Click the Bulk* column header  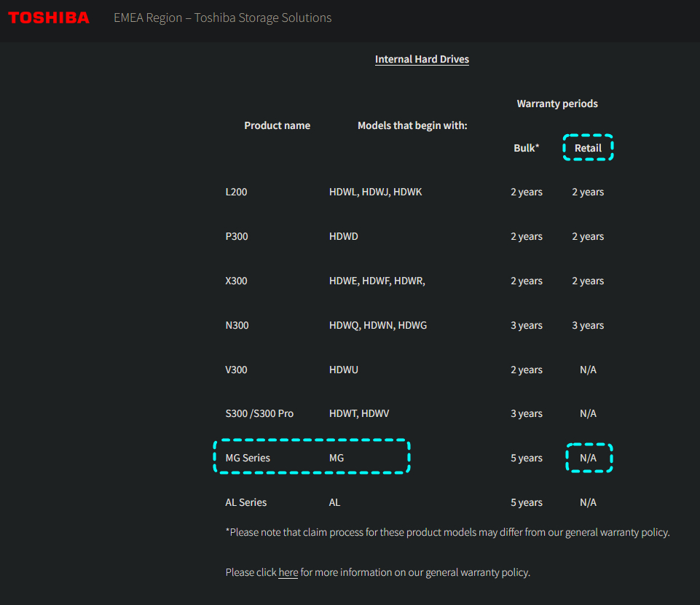527,148
